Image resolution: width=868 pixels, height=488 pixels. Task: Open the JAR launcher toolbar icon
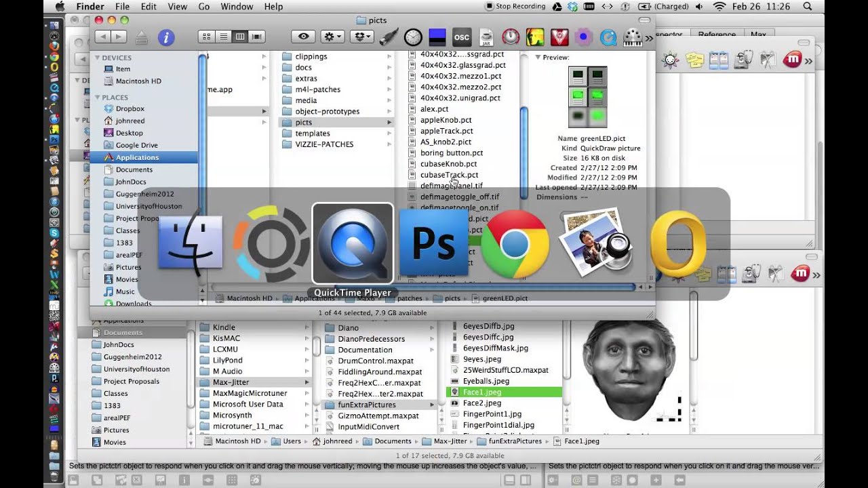coord(486,37)
